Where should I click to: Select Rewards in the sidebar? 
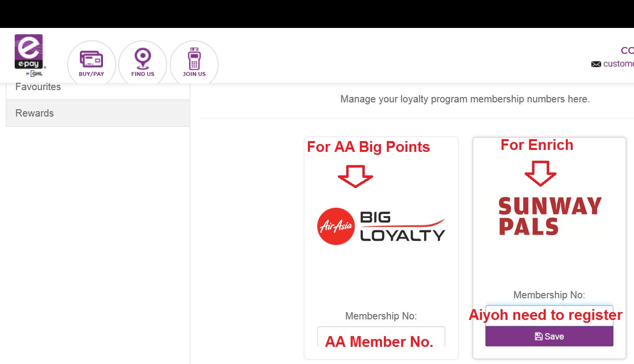pyautogui.click(x=98, y=113)
